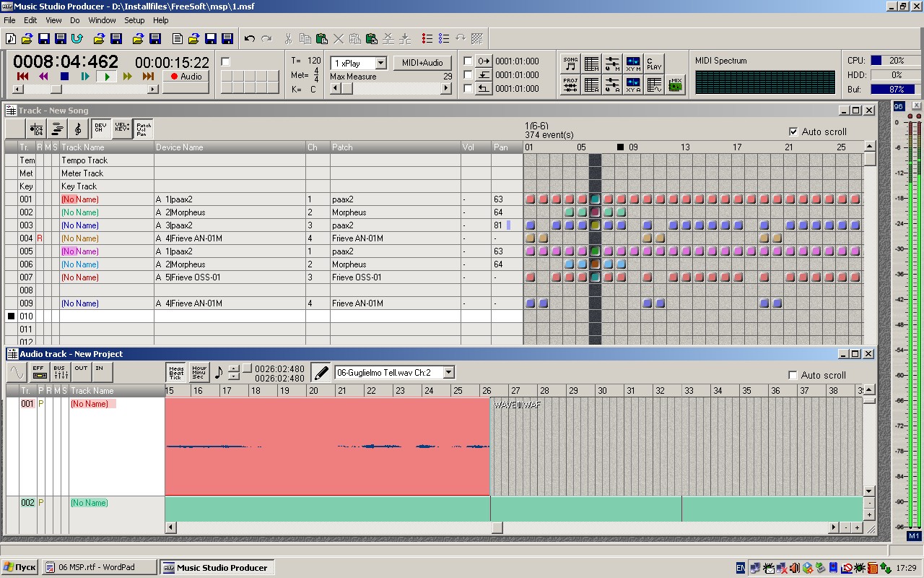924x578 pixels.
Task: Check the middle locator row checkbox
Action: 468,75
